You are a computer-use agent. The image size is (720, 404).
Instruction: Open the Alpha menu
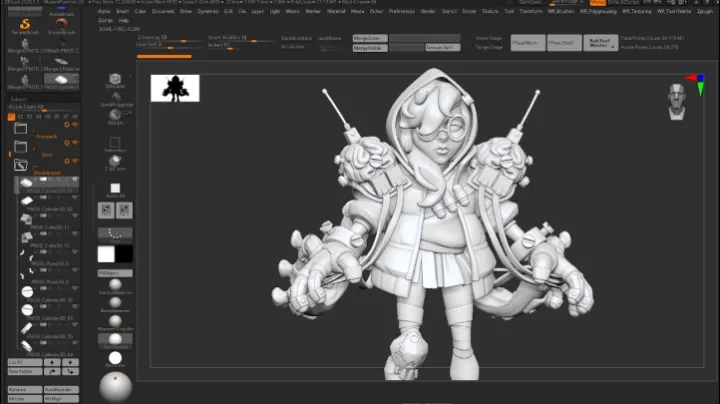(x=104, y=11)
